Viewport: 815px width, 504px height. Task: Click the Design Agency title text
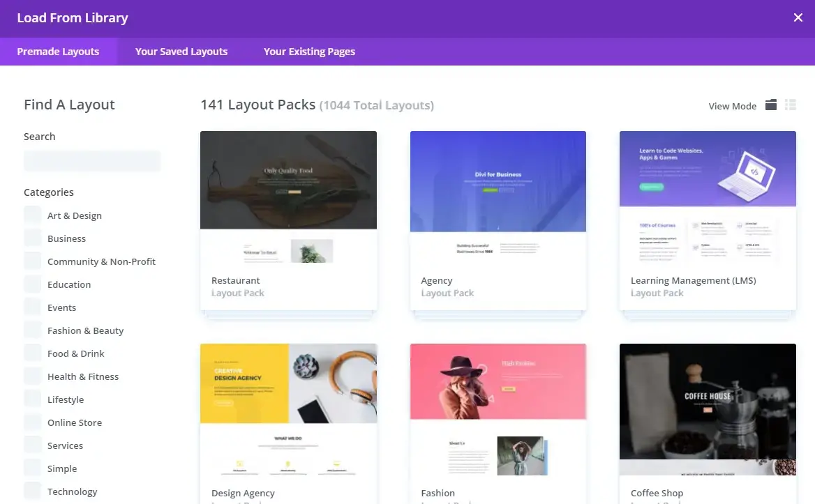coord(243,493)
